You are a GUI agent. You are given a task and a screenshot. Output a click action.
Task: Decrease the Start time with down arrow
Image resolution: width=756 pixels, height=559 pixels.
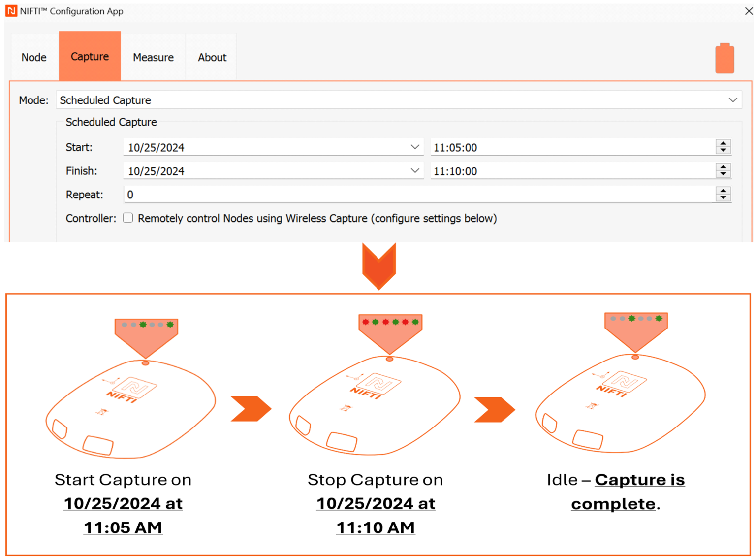(x=723, y=150)
